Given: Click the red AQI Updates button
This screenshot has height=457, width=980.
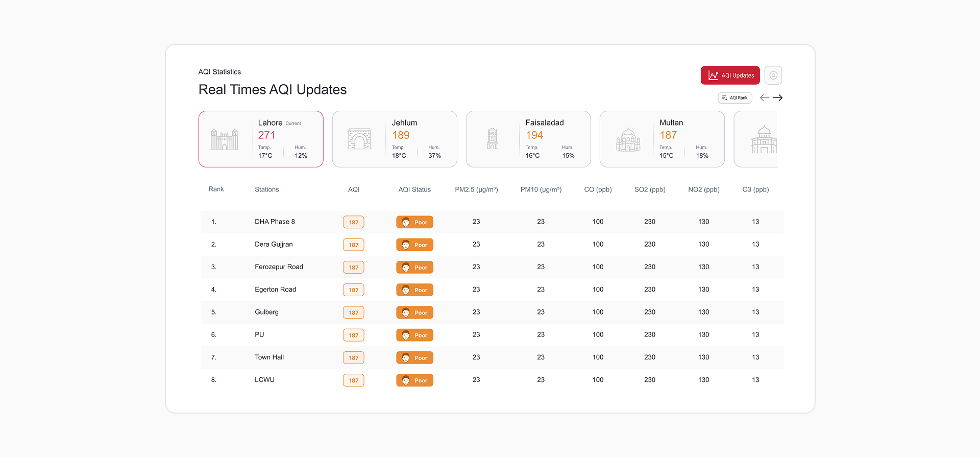Looking at the screenshot, I should (x=730, y=76).
